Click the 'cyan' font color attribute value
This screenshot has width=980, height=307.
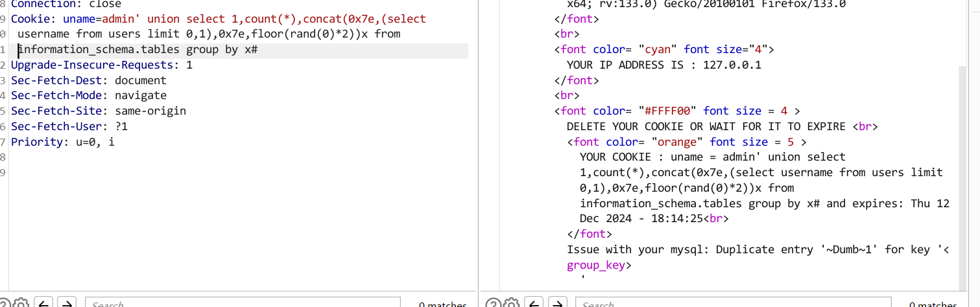point(658,50)
